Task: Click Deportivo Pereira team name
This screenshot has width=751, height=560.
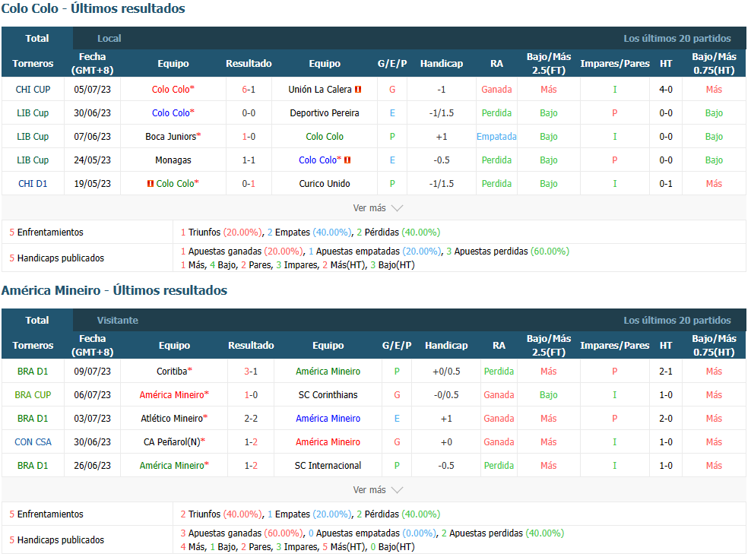Action: point(325,113)
